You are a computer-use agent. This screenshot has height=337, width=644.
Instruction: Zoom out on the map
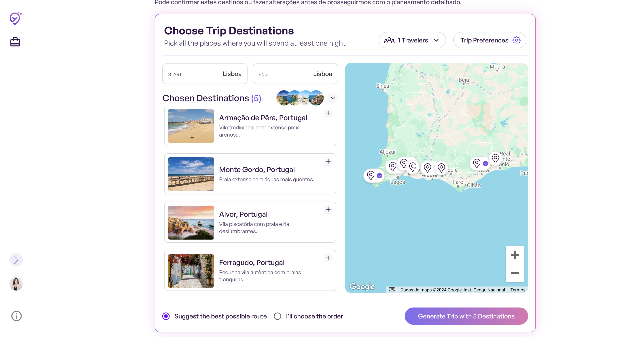[514, 273]
